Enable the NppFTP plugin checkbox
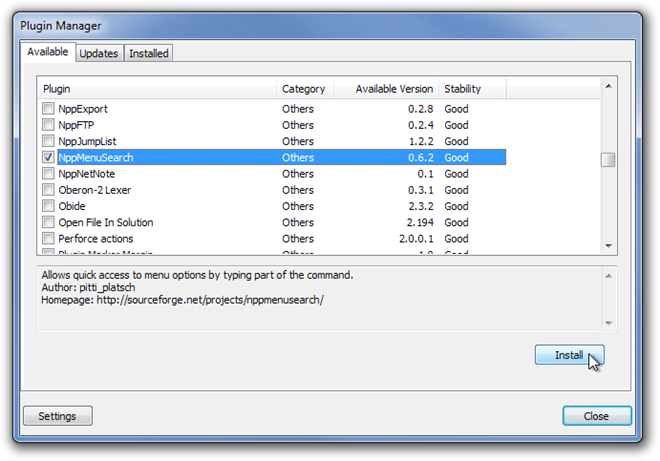660x461 pixels. [x=48, y=125]
